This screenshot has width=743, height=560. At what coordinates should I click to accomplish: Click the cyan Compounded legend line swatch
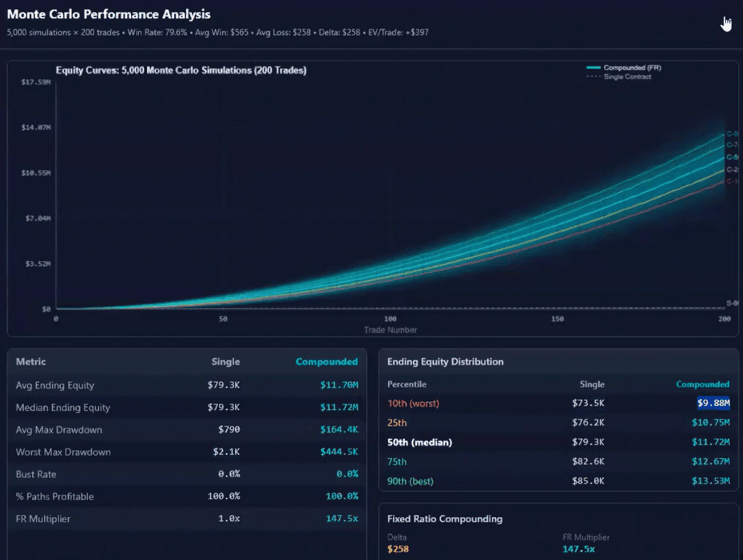click(593, 68)
